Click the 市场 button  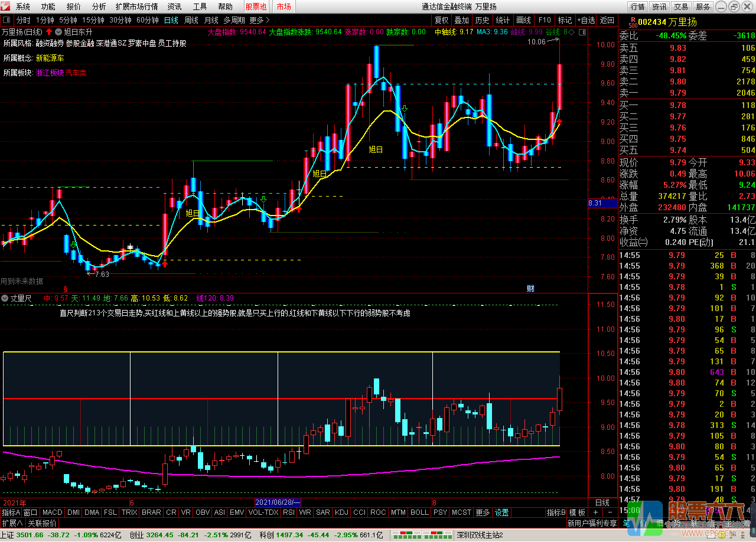[283, 6]
